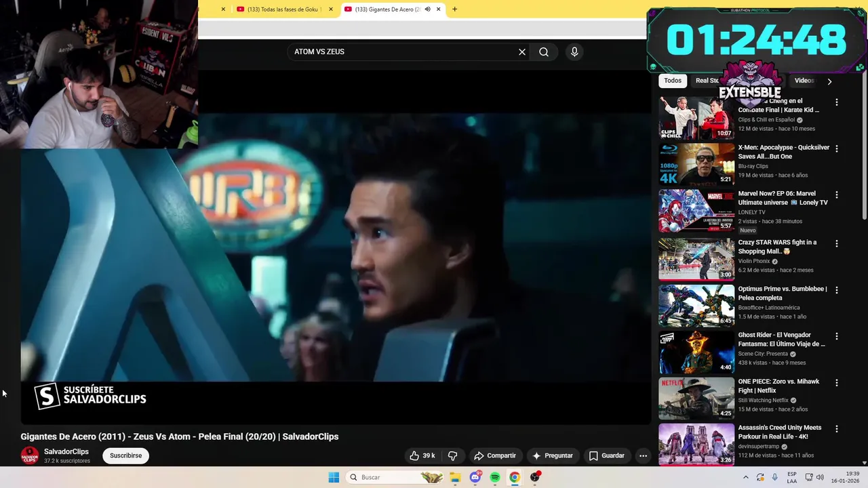Open ONE PIECE Zoro vs. Mihawk title
The image size is (868, 488).
[778, 386]
